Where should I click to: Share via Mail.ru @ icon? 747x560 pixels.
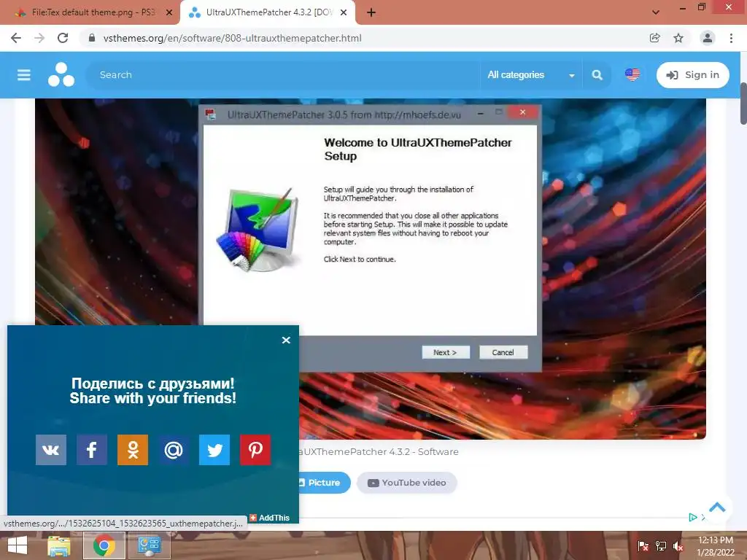coord(174,449)
